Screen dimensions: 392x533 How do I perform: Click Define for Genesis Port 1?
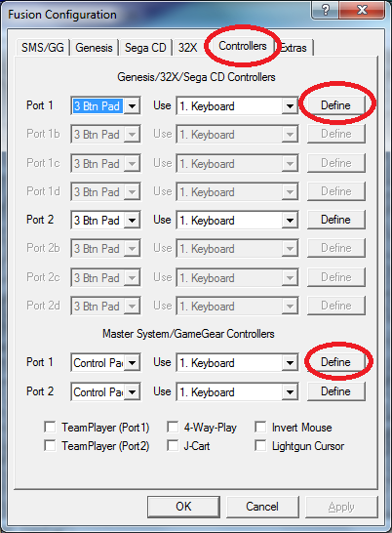click(336, 105)
